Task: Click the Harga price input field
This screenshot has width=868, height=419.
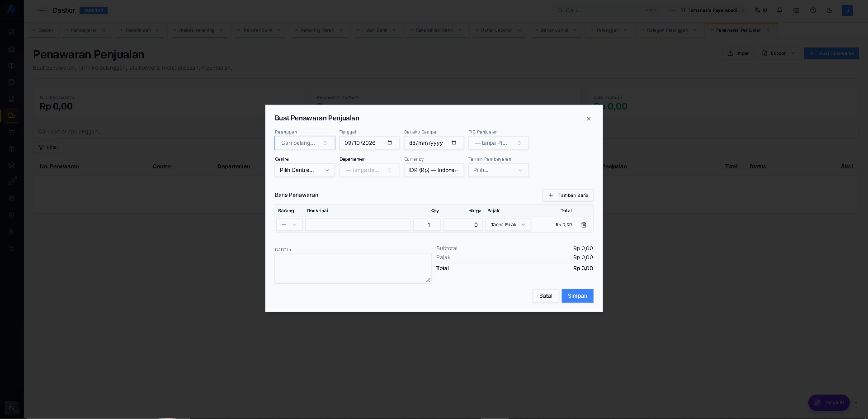Action: (463, 225)
